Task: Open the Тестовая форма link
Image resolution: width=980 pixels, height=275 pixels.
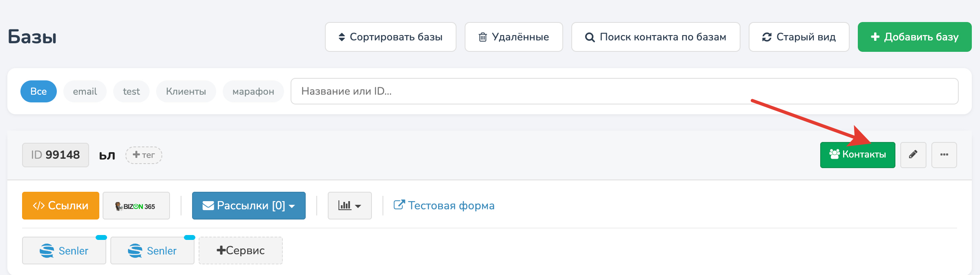Action: [444, 206]
